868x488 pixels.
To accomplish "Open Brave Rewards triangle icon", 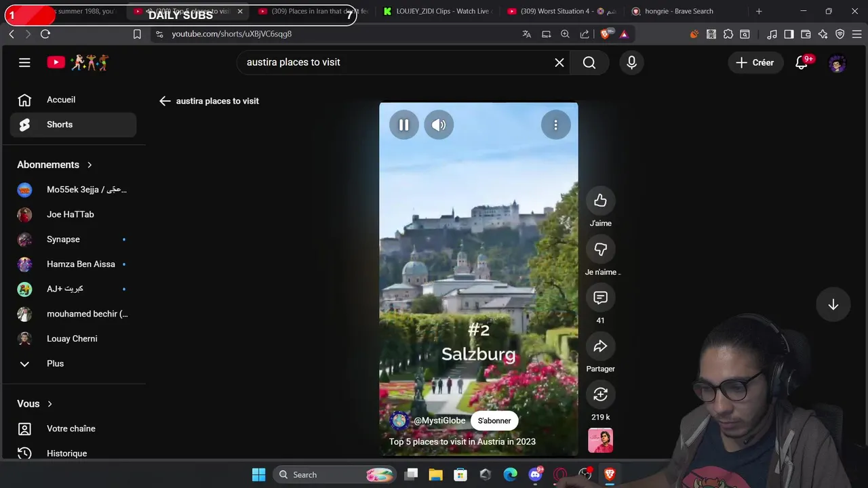I will (x=624, y=34).
